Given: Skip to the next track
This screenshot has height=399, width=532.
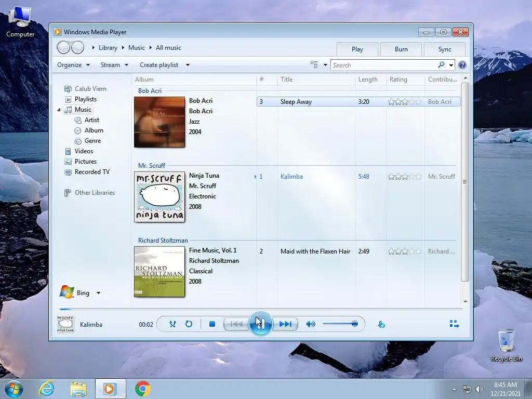Looking at the screenshot, I should tap(285, 324).
